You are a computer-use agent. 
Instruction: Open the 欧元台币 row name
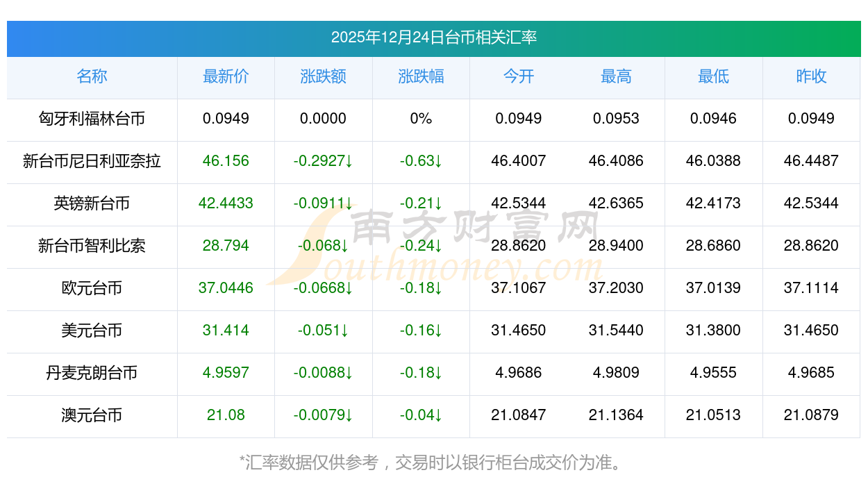92,288
